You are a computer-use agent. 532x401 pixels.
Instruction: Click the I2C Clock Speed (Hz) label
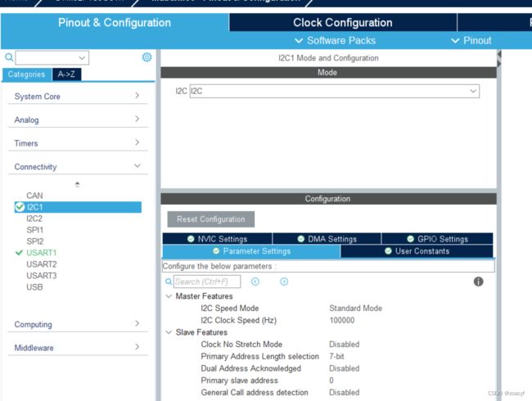coord(238,320)
